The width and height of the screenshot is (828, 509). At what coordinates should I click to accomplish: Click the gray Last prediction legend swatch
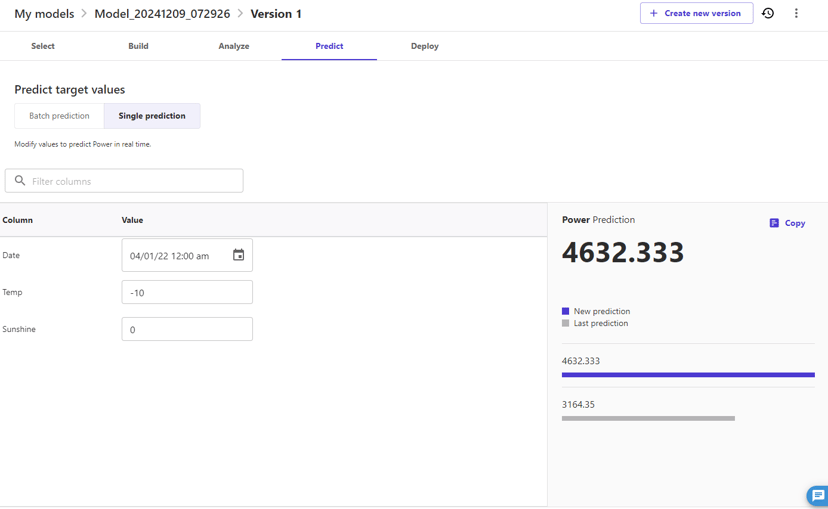pyautogui.click(x=566, y=323)
